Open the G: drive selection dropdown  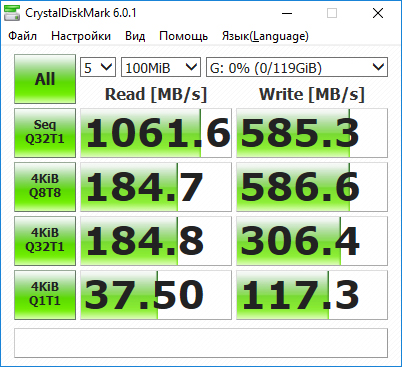point(297,67)
